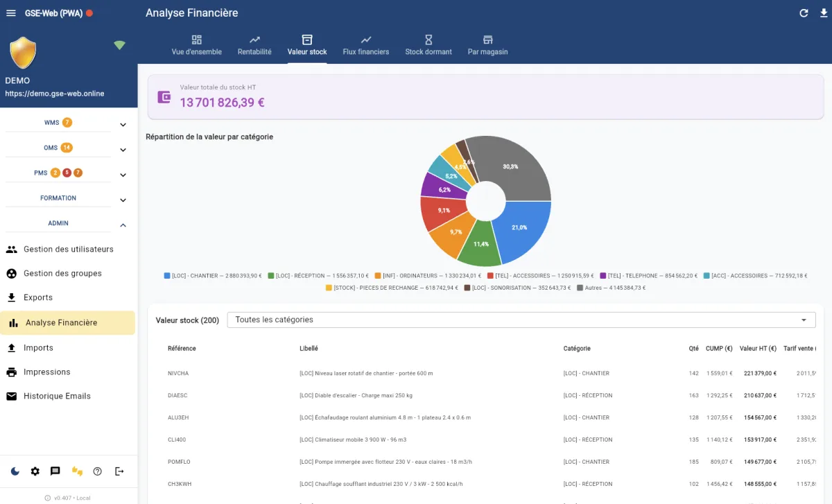
Task: Open help via the question mark icon
Action: tap(98, 471)
